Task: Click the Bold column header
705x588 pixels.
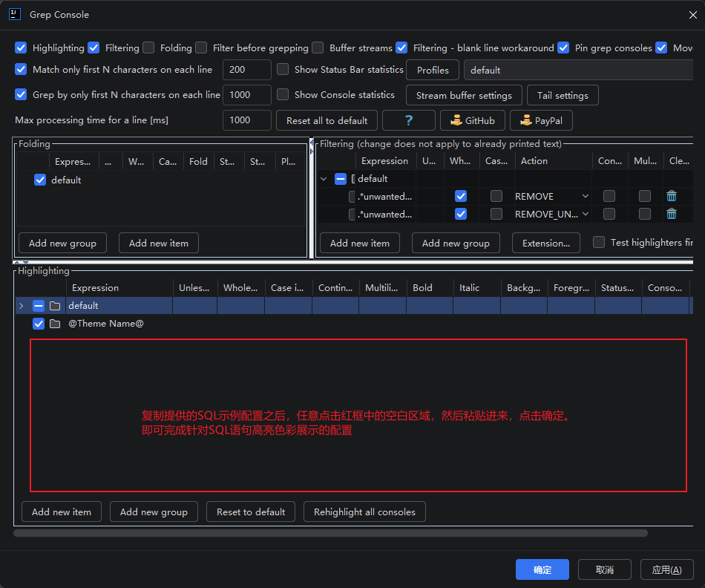Action: [430, 288]
